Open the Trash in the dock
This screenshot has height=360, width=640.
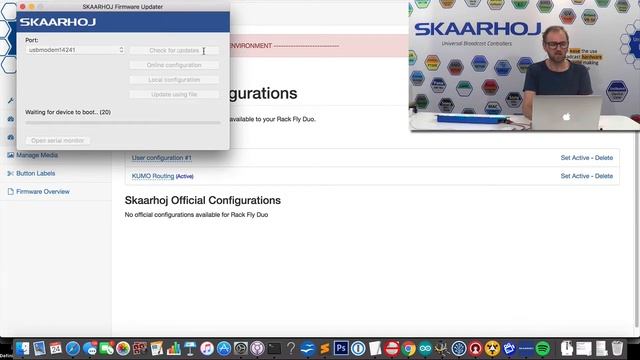tap(618, 349)
